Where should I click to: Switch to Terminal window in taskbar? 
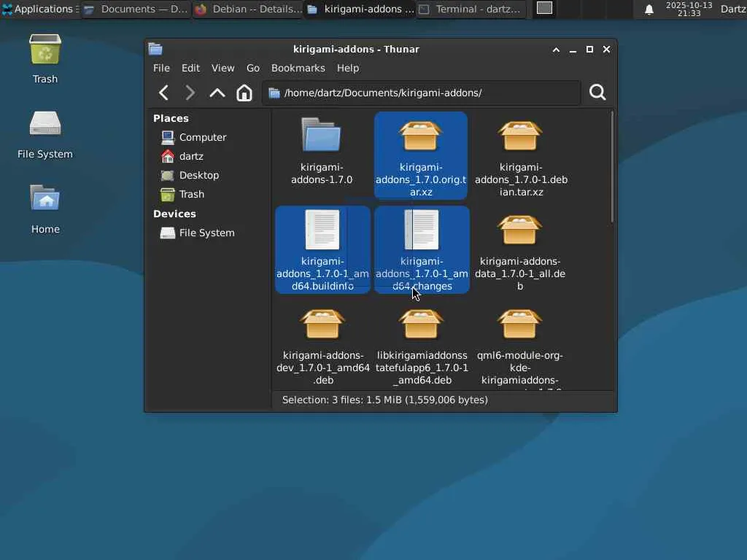coord(472,9)
